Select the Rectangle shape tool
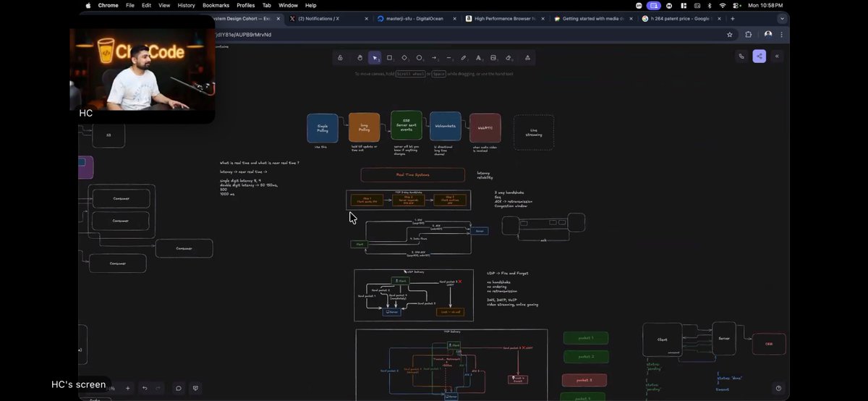This screenshot has width=868, height=401. pyautogui.click(x=389, y=57)
